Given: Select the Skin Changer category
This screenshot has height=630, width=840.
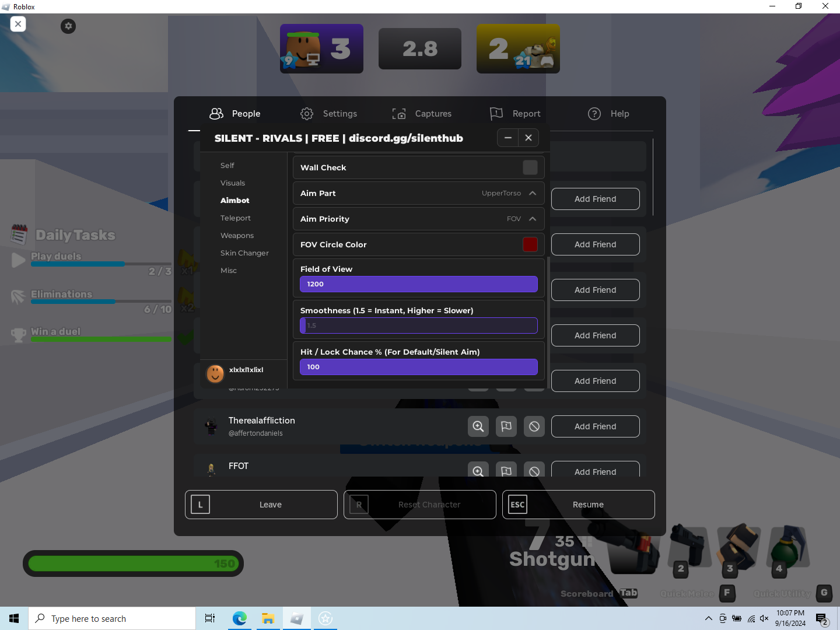Looking at the screenshot, I should (x=245, y=253).
